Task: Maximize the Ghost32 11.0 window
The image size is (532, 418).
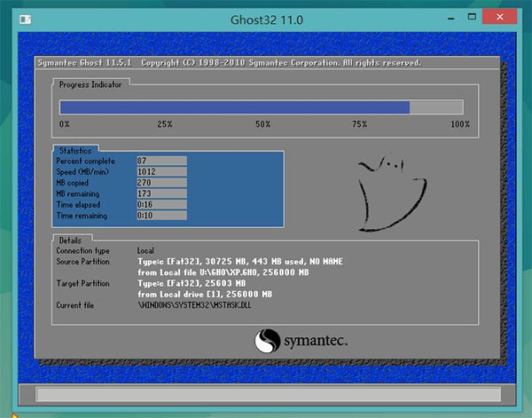Action: [x=472, y=16]
